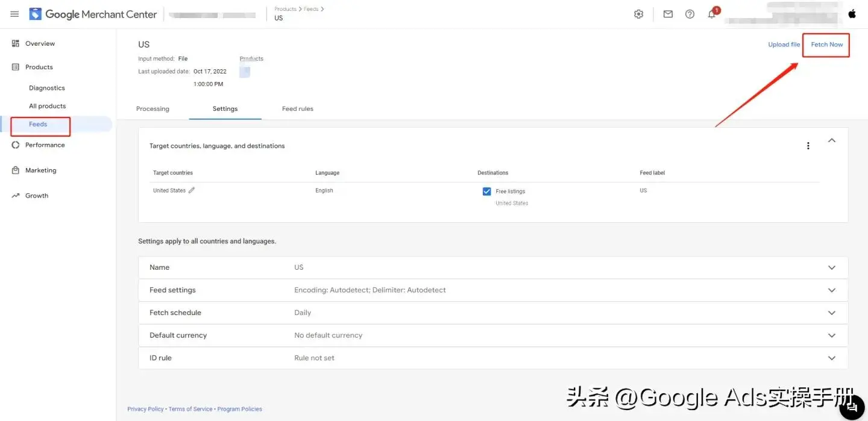This screenshot has width=868, height=421.
Task: Click the Oct 17, 2022 upload date
Action: (x=210, y=71)
